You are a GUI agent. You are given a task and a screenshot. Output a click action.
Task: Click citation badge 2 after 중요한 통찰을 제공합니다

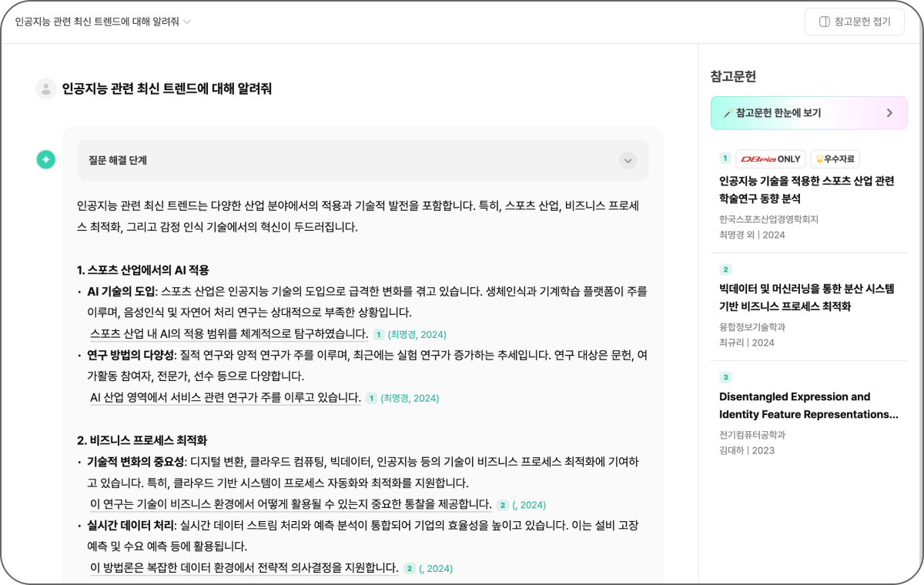tap(503, 505)
